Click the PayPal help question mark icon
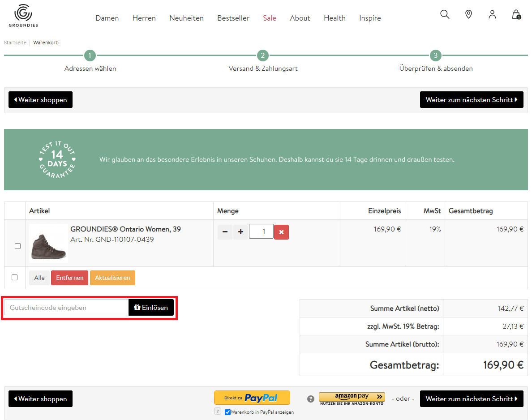 (218, 411)
